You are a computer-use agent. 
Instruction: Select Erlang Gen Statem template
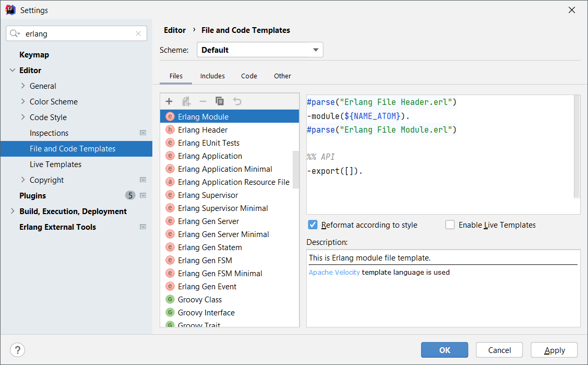pyautogui.click(x=230, y=247)
